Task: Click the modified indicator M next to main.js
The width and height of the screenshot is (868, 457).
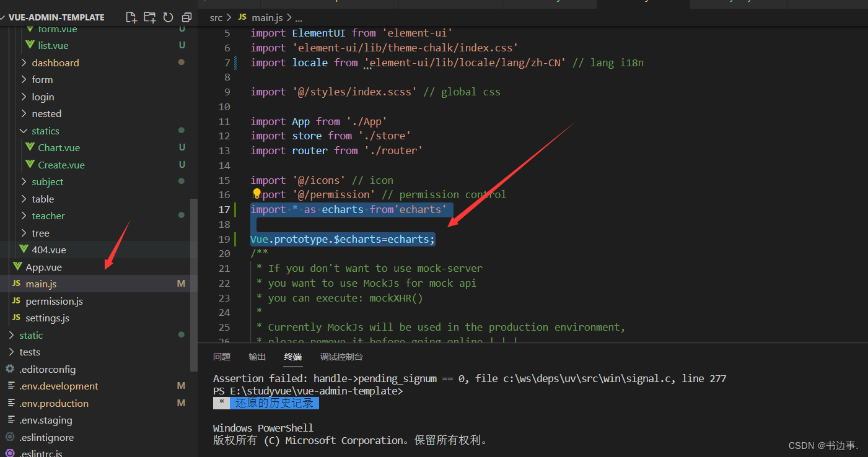Action: (x=181, y=283)
